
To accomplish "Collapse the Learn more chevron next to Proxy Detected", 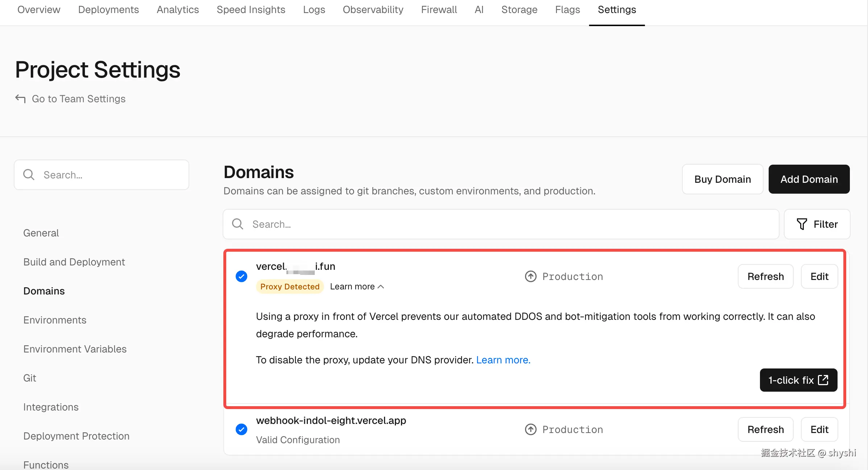I will click(381, 286).
